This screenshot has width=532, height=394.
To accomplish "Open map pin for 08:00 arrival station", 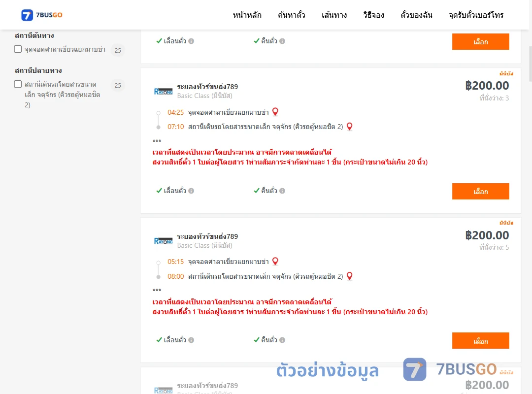I will click(x=349, y=276).
